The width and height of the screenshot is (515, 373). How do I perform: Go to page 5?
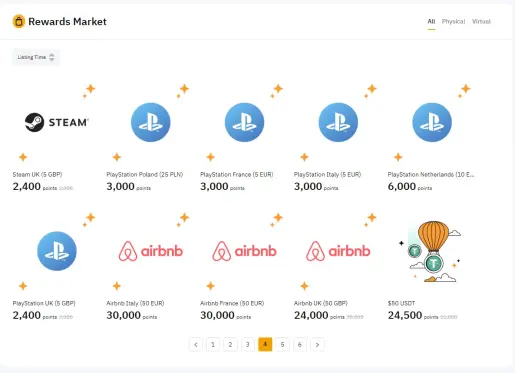pyautogui.click(x=282, y=344)
